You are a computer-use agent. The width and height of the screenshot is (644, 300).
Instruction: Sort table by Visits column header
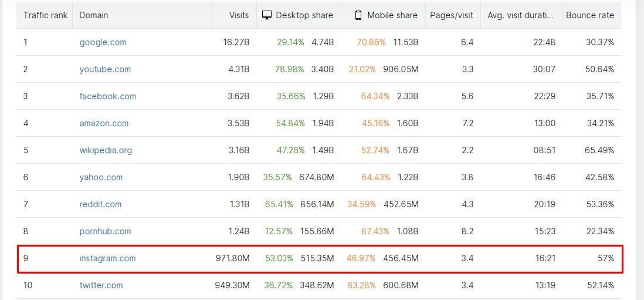(x=239, y=15)
